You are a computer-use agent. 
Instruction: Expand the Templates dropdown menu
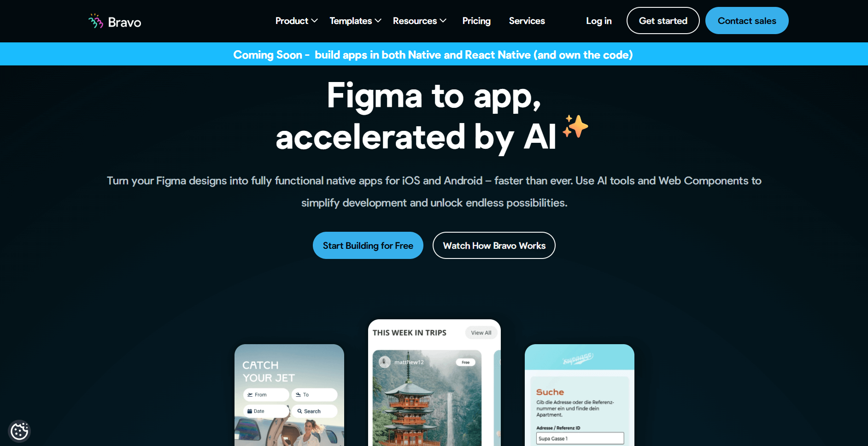[355, 21]
